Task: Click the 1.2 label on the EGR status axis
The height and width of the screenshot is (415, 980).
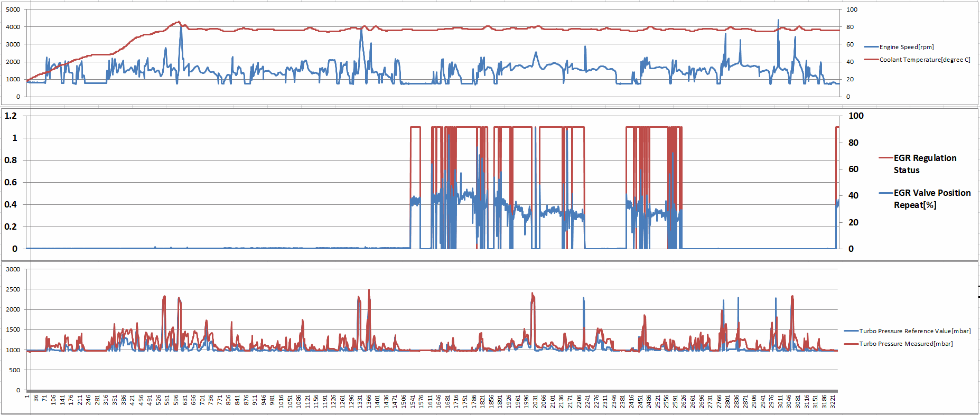Action: click(11, 116)
